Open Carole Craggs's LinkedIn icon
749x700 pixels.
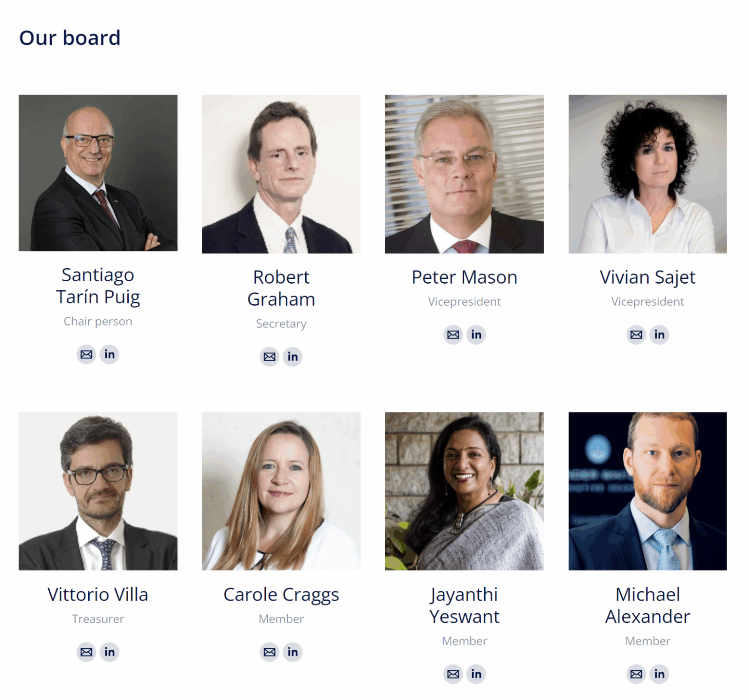click(x=293, y=652)
